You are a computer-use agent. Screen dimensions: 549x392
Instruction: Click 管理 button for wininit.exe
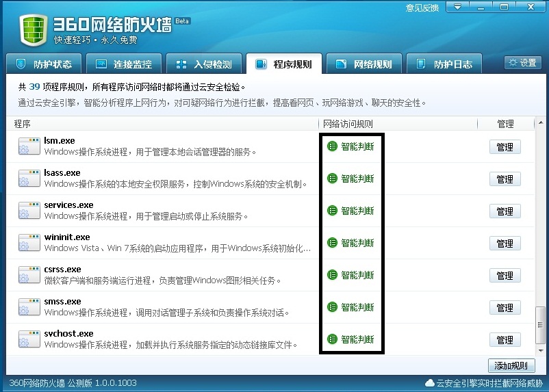point(505,244)
